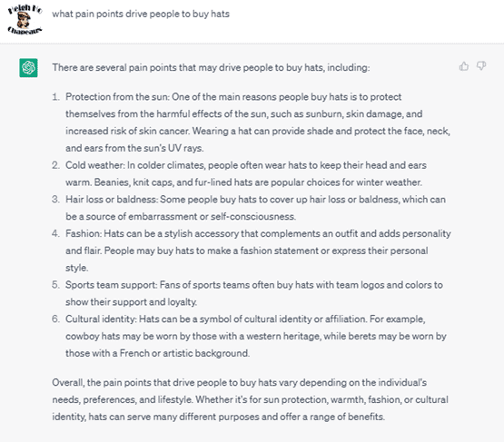
Task: Click the list number 1 marker
Action: click(55, 97)
